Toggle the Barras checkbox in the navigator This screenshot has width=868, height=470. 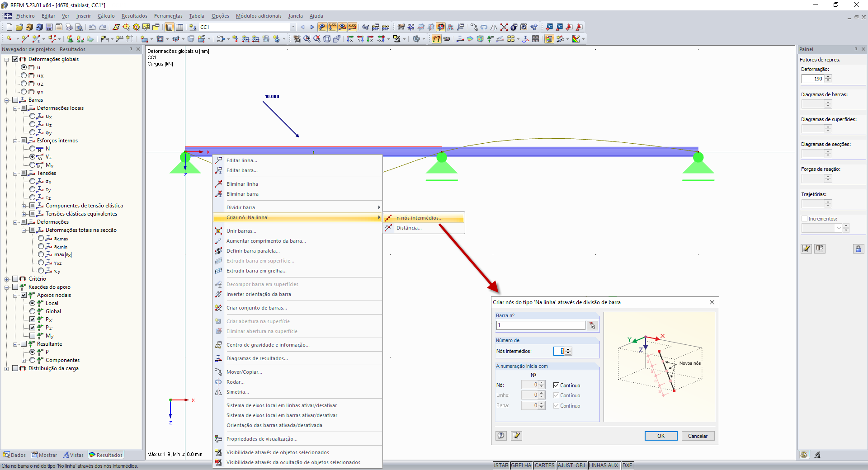[15, 100]
